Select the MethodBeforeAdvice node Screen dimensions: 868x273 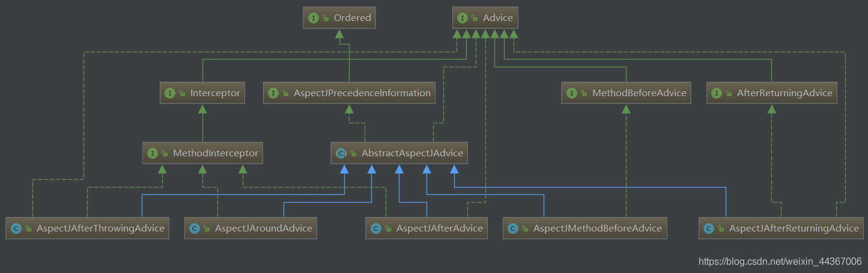pyautogui.click(x=626, y=93)
